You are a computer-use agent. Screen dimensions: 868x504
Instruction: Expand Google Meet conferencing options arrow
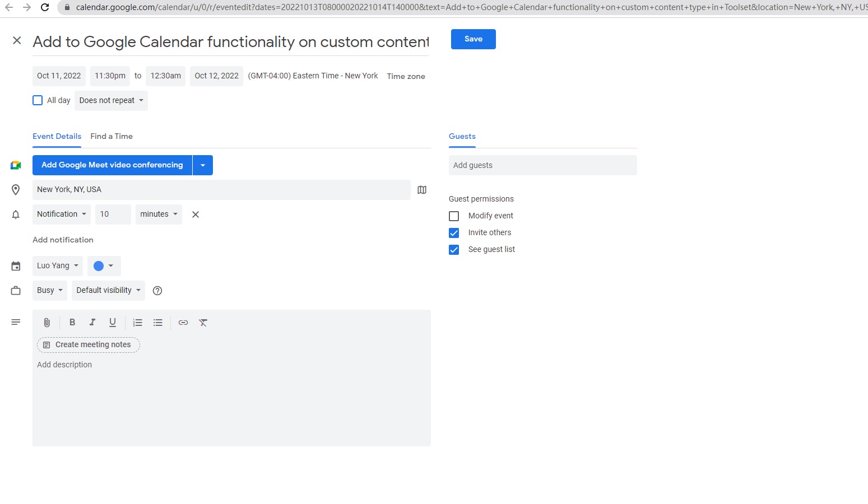[203, 165]
